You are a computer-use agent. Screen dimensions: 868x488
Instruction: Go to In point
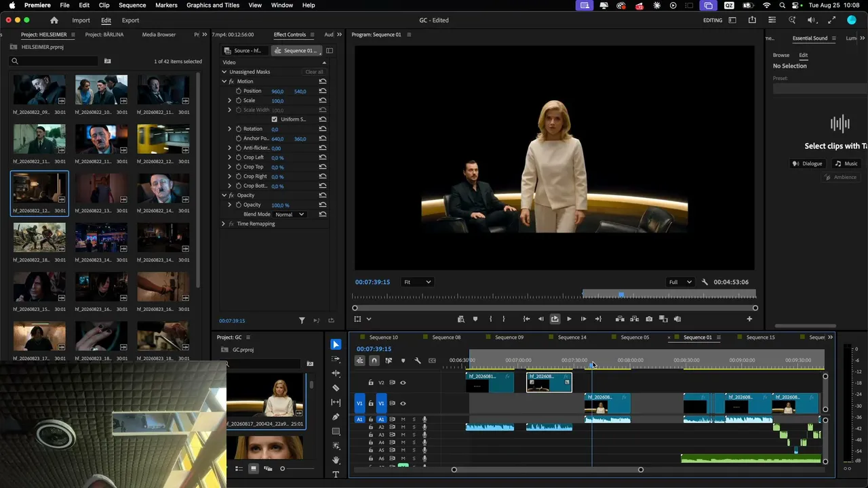[x=526, y=319]
